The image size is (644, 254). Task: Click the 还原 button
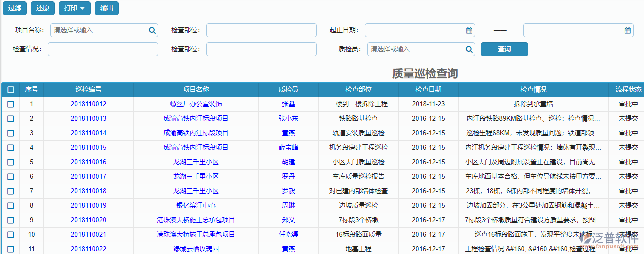click(x=43, y=8)
